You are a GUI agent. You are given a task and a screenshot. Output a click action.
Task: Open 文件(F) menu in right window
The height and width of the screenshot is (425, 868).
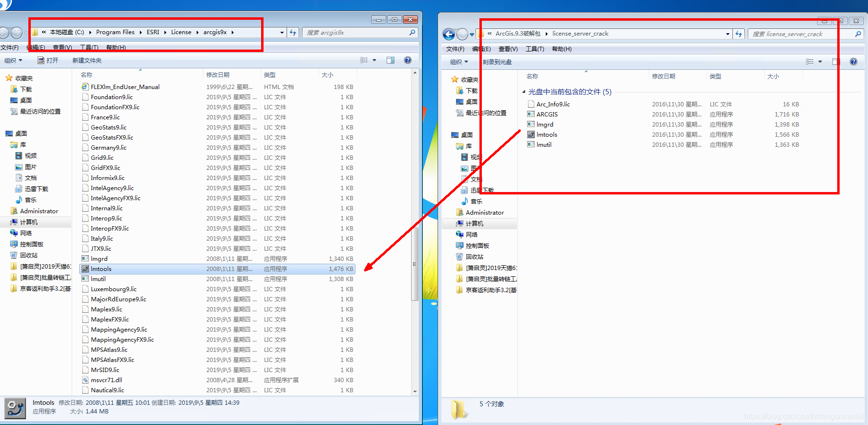click(455, 49)
